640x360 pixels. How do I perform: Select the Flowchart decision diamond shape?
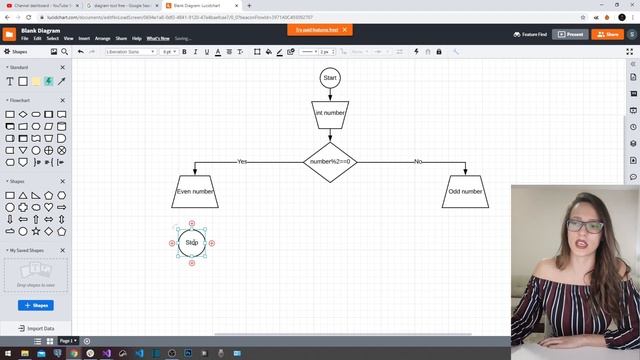point(23,114)
